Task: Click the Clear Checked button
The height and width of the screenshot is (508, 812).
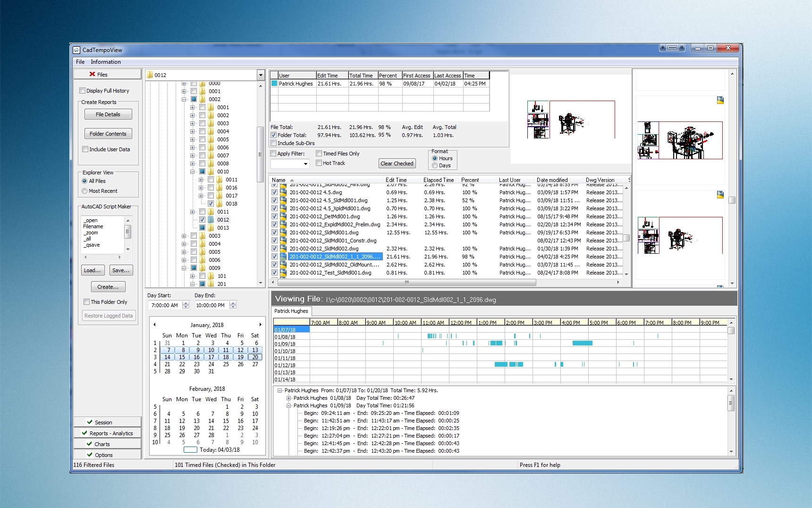Action: tap(397, 164)
